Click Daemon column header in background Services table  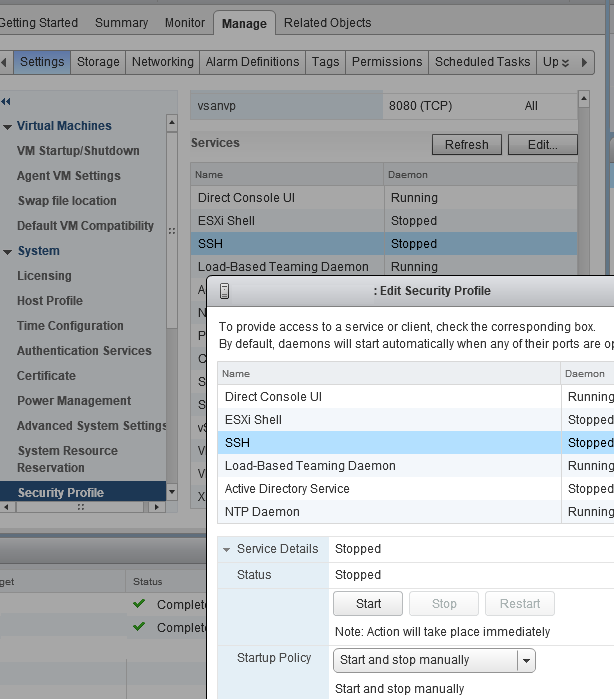point(480,175)
